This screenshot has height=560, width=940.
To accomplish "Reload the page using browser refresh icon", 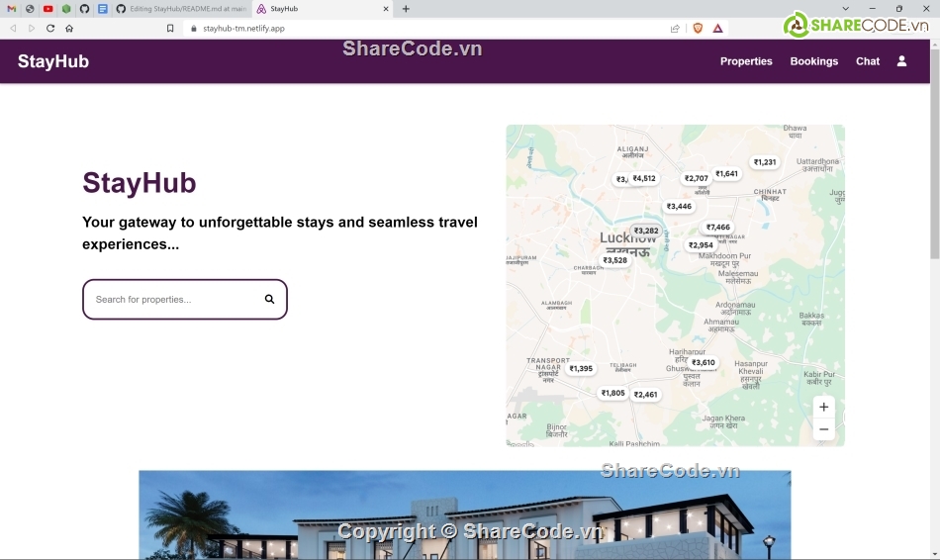I will coord(50,29).
